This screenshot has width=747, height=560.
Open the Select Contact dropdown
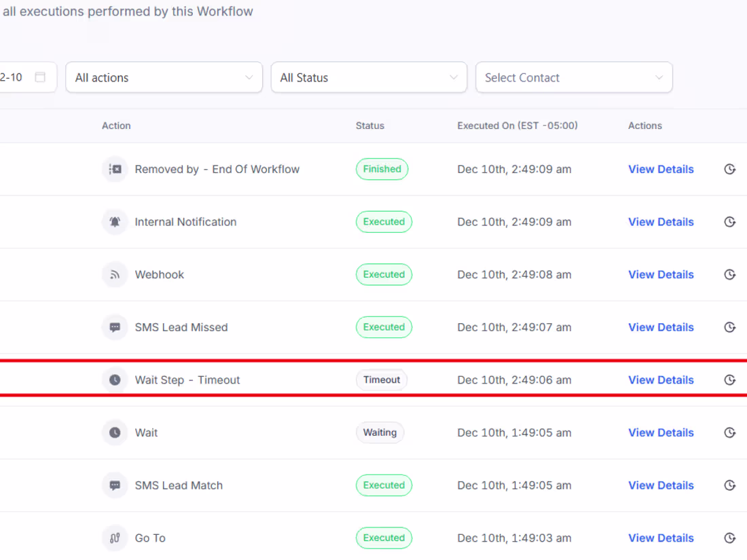[x=574, y=77]
